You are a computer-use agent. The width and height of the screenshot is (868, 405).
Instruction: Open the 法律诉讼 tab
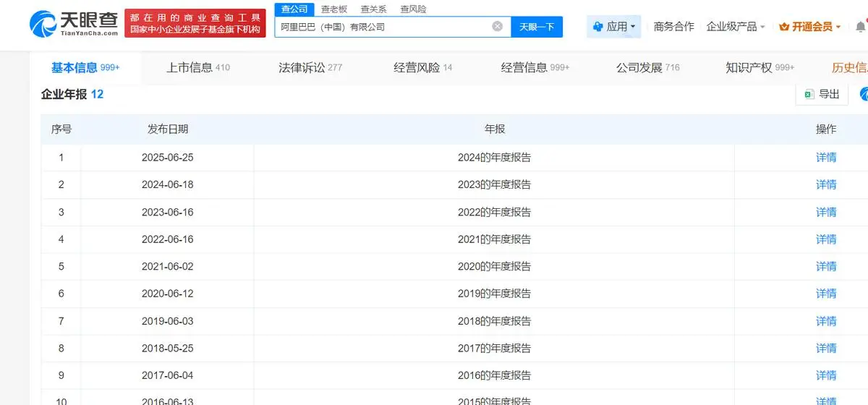coord(310,67)
